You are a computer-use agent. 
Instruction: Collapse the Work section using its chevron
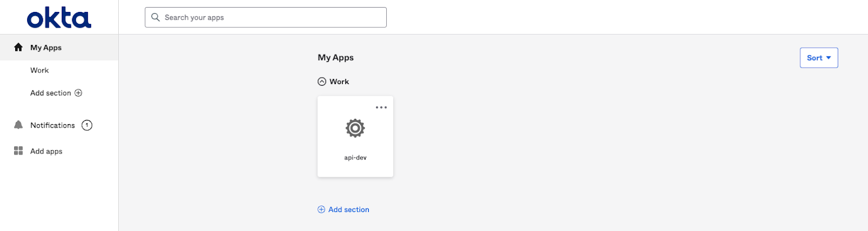tap(322, 81)
